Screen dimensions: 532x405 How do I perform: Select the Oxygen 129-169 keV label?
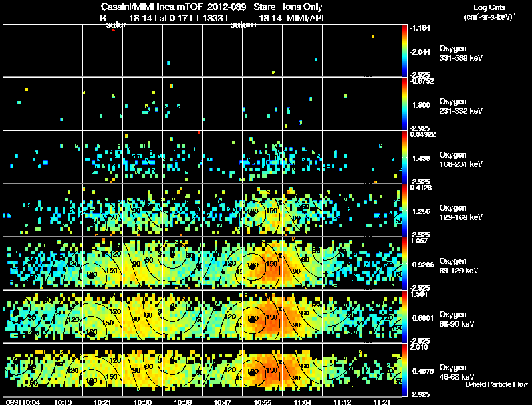461,213
